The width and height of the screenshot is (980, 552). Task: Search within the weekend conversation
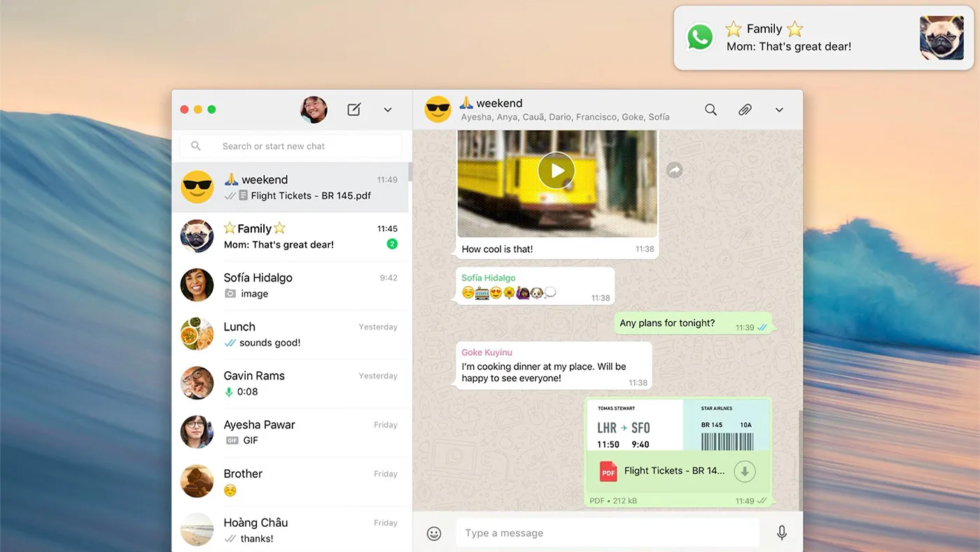[710, 110]
